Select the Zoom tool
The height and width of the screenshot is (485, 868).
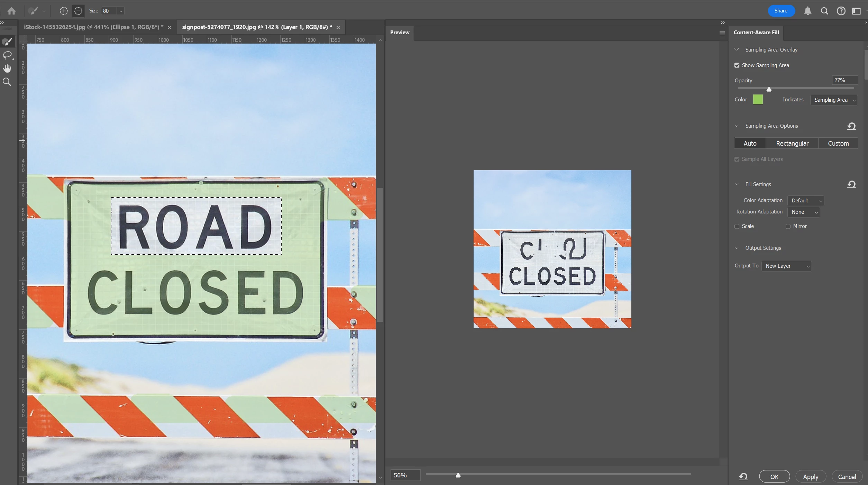(x=7, y=82)
